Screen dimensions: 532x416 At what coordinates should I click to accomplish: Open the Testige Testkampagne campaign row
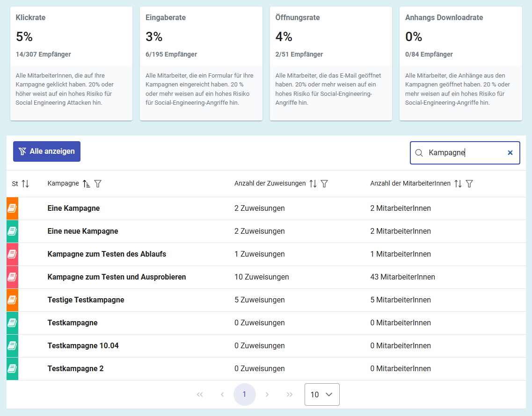[x=86, y=300]
